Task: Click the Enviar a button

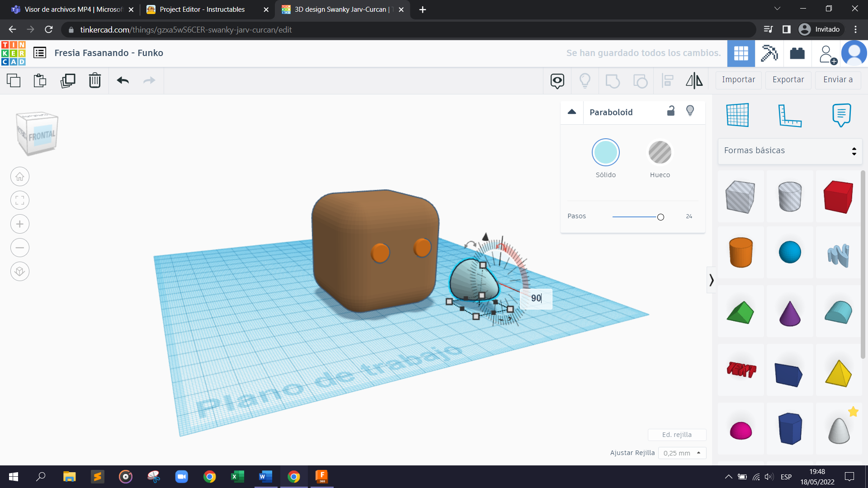Action: coord(838,80)
